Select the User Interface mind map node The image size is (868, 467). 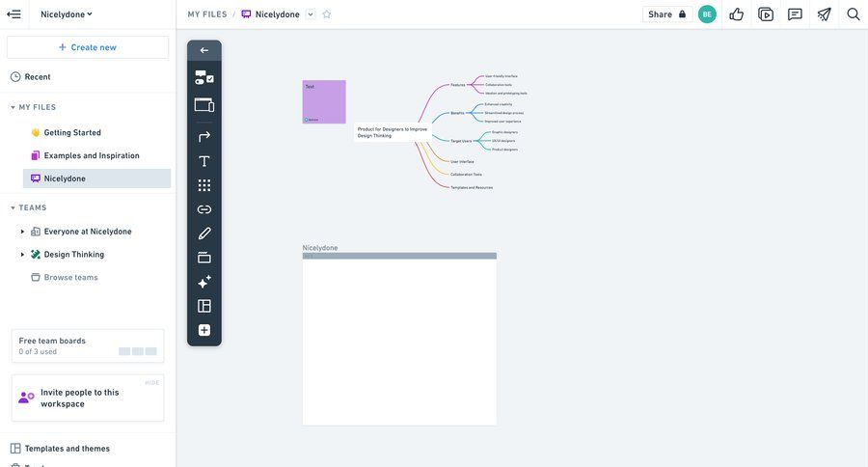coord(462,162)
